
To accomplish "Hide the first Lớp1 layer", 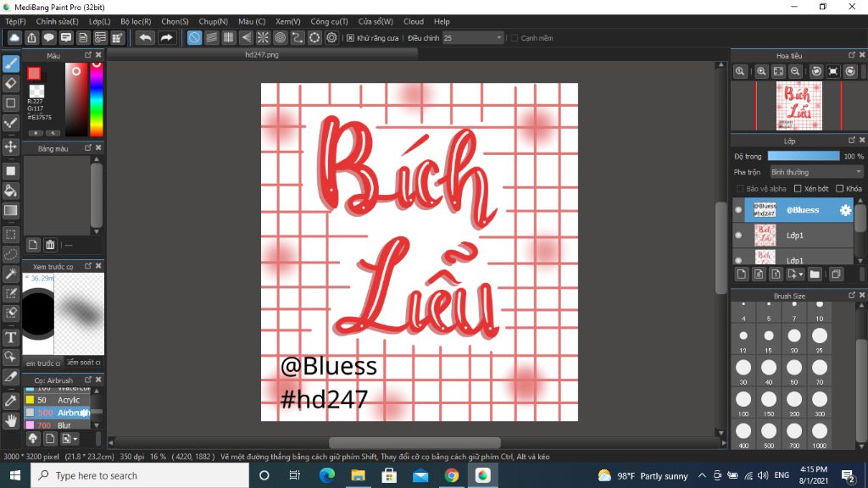I will pos(738,236).
